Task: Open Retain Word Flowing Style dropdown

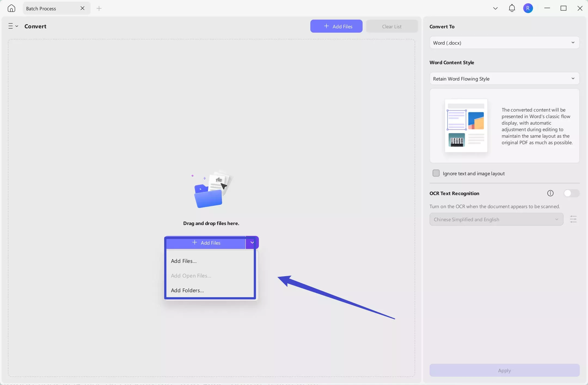Action: pyautogui.click(x=504, y=79)
